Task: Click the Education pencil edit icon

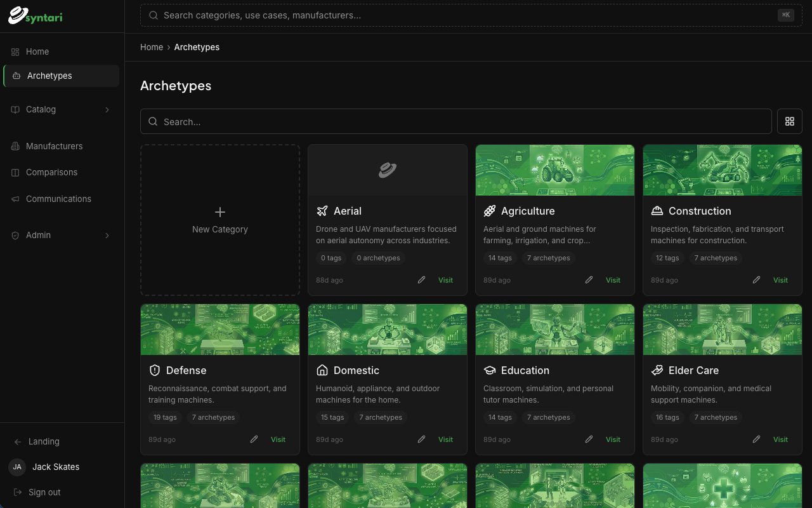Action: pyautogui.click(x=589, y=439)
